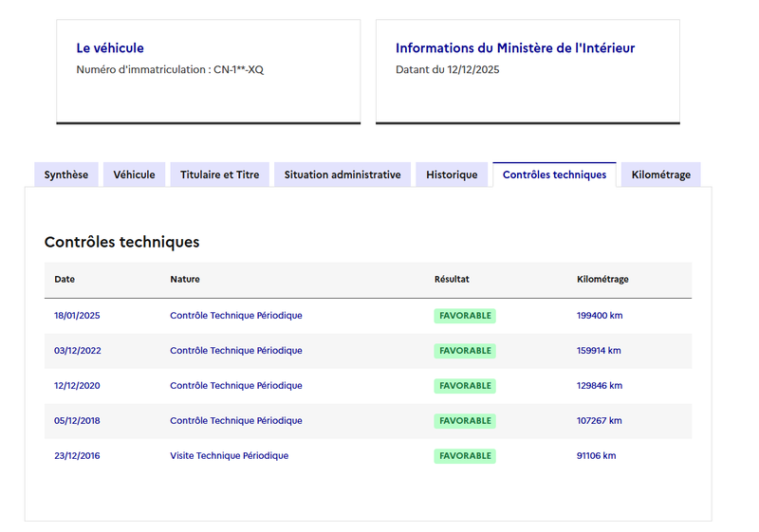Click the 91106 km mileage value
The height and width of the screenshot is (532, 759).
(596, 456)
